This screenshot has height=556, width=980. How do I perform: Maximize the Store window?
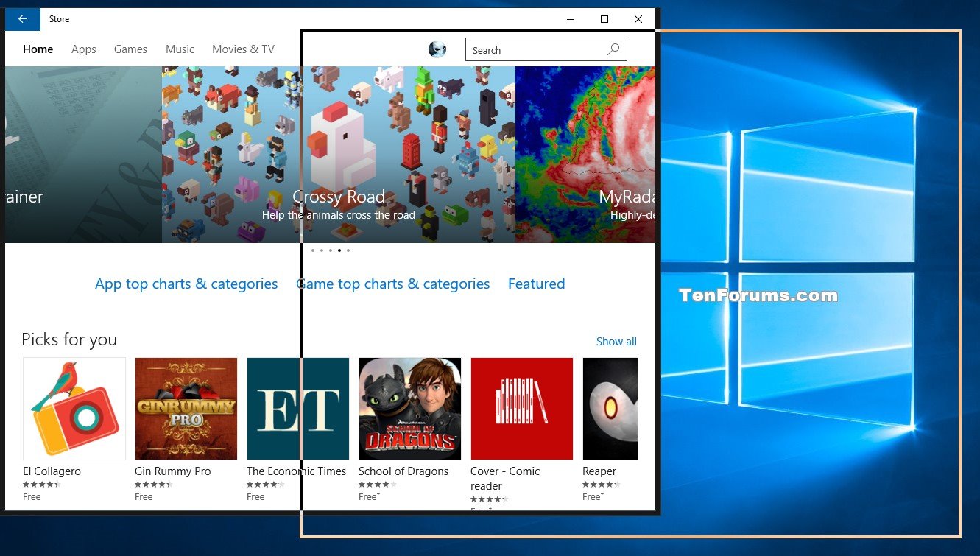pyautogui.click(x=604, y=19)
